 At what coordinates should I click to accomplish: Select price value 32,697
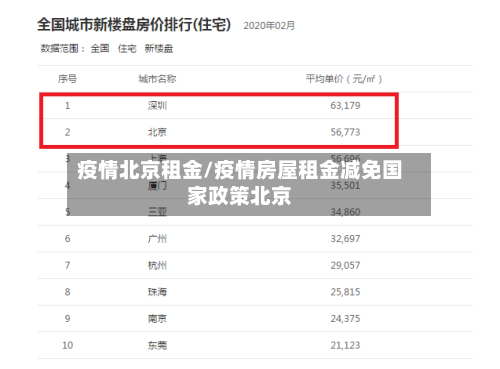tap(345, 239)
